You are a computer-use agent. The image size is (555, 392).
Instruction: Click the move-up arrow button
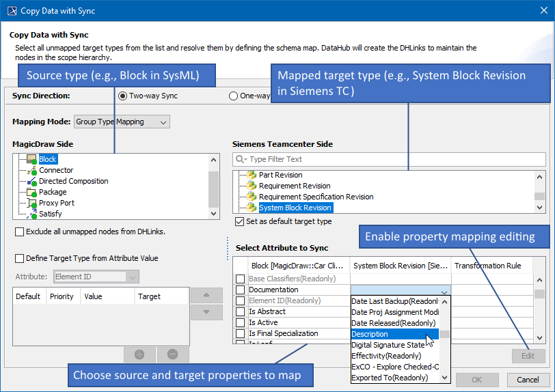click(x=206, y=295)
